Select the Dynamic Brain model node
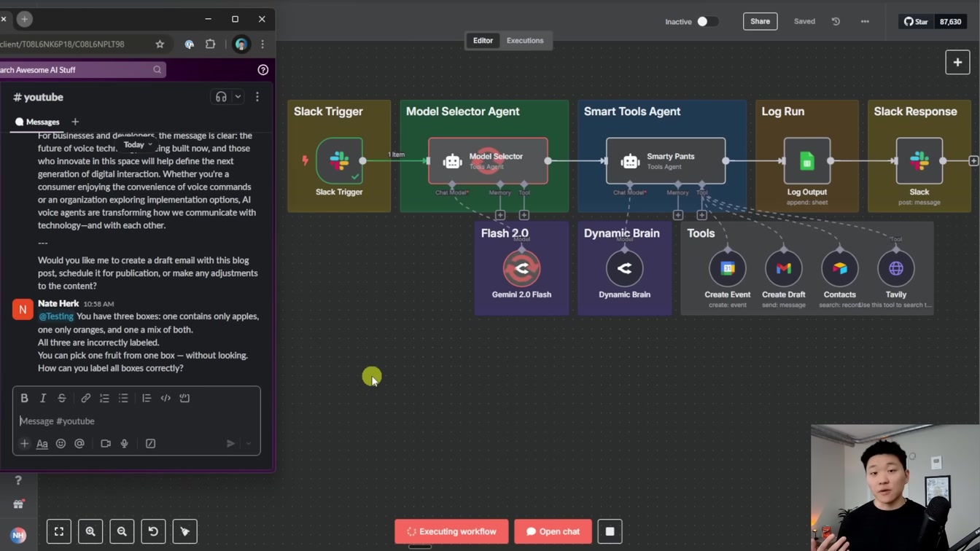Viewport: 980px width, 551px height. click(625, 268)
